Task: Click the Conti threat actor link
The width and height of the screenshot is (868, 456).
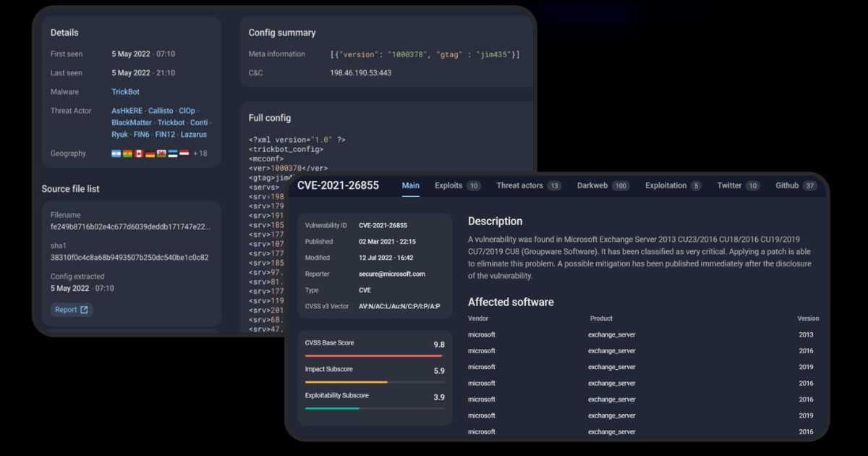Action: [x=198, y=123]
